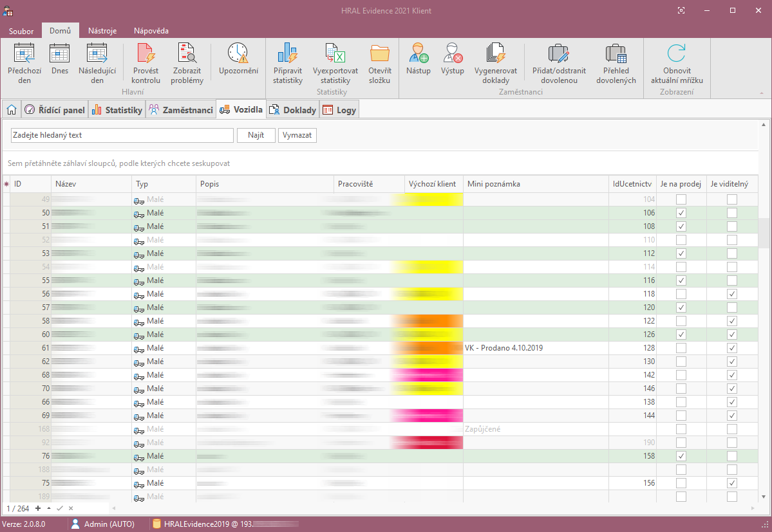
Task: Click the Admin (AUTO) user icon
Action: 75,524
